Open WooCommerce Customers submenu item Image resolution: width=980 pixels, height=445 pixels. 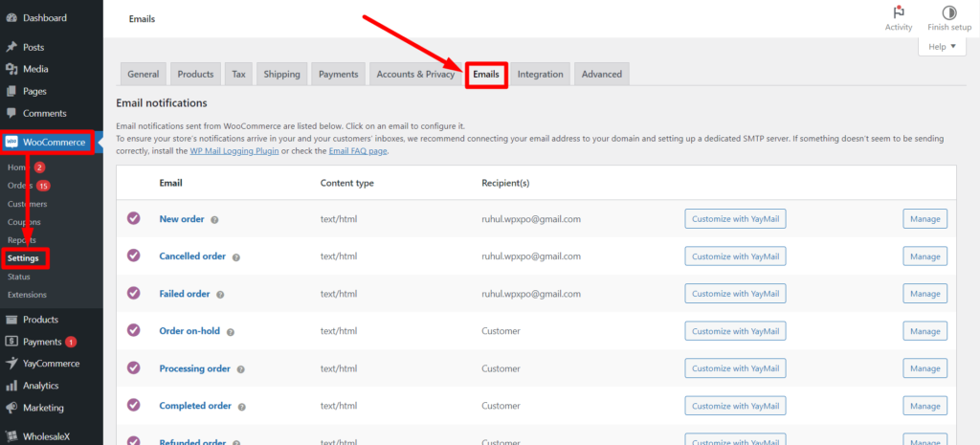[27, 204]
